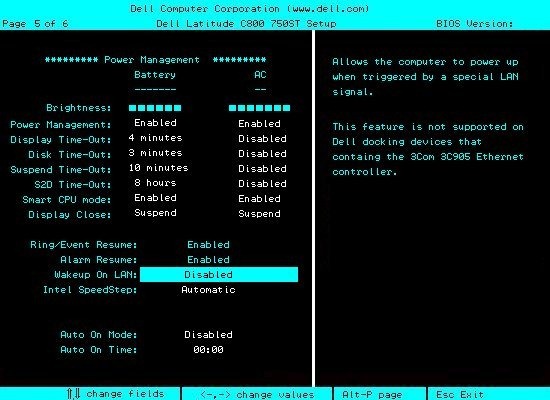The width and height of the screenshot is (550, 400).
Task: Click the Alt-P page hint
Action: [x=372, y=394]
